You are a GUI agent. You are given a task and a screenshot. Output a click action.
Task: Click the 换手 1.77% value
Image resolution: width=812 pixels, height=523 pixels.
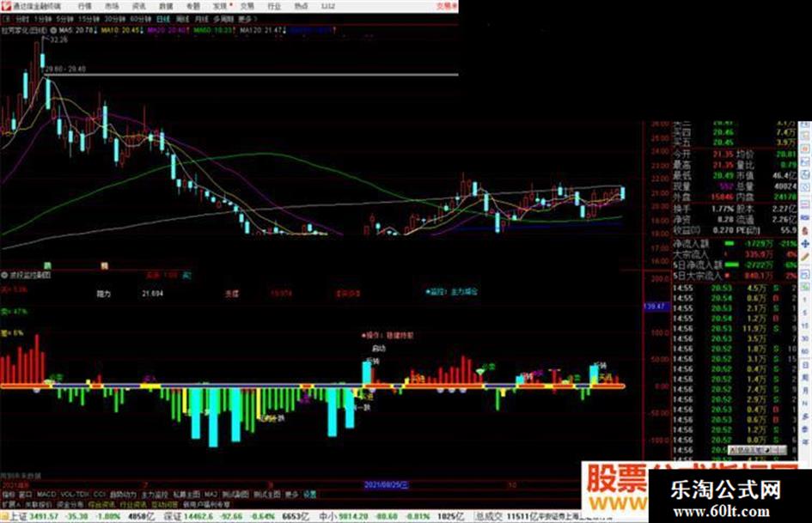723,209
